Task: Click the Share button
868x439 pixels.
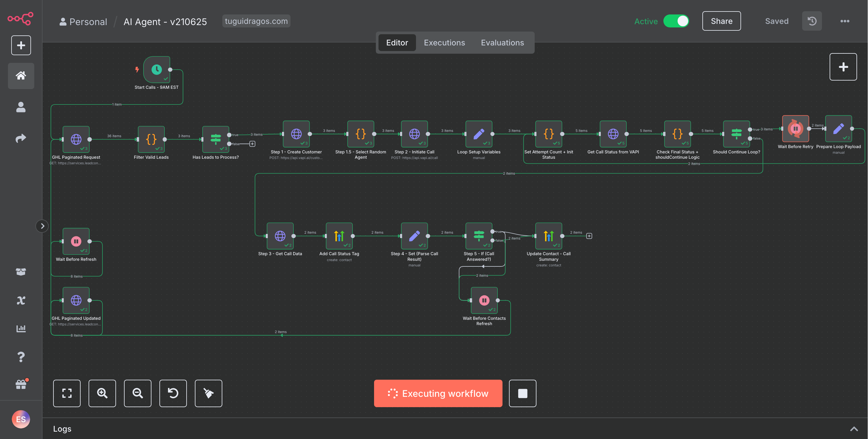Action: point(722,21)
